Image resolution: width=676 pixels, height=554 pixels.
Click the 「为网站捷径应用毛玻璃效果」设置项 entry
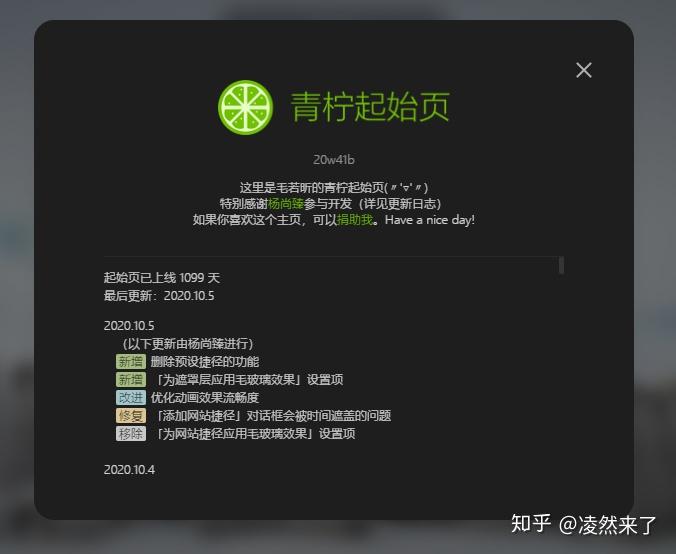click(255, 434)
